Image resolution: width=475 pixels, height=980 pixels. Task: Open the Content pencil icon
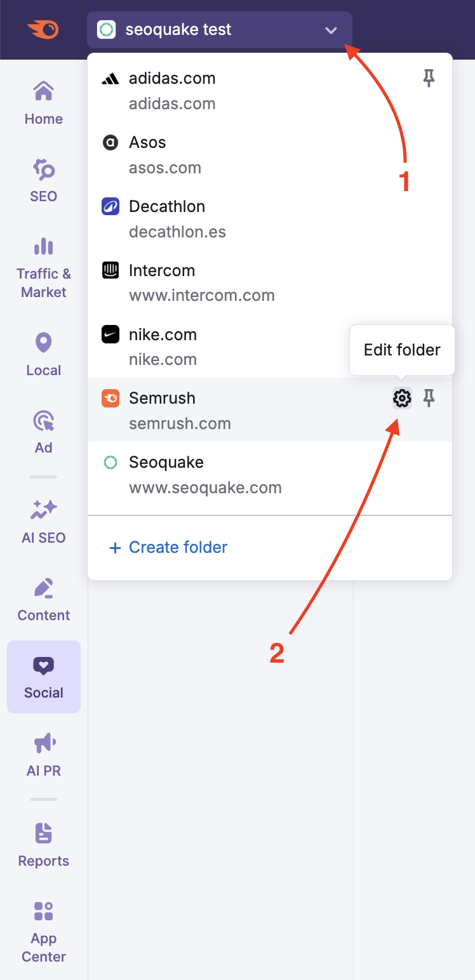[43, 588]
